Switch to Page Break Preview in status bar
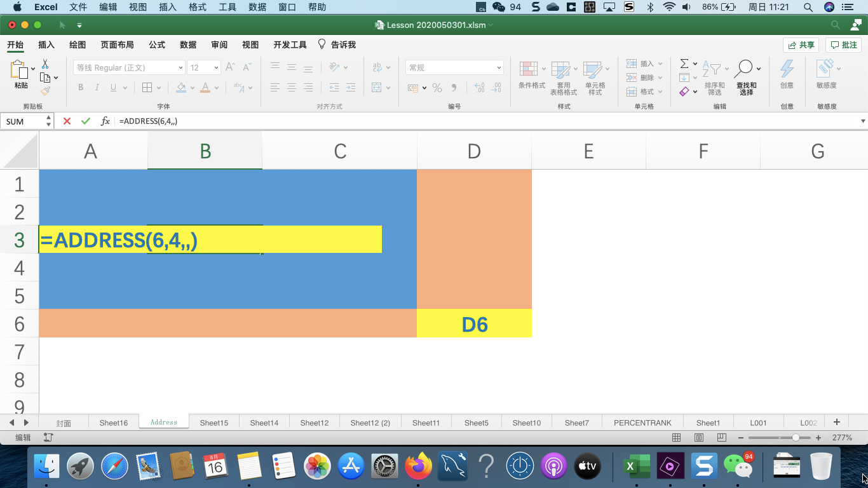Image resolution: width=868 pixels, height=488 pixels. tap(722, 438)
